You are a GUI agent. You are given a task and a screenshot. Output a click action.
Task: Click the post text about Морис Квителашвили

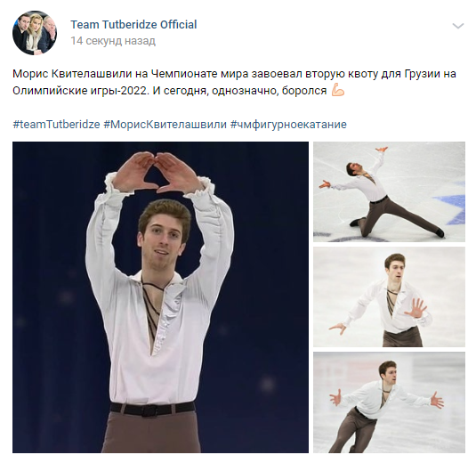[x=234, y=82]
